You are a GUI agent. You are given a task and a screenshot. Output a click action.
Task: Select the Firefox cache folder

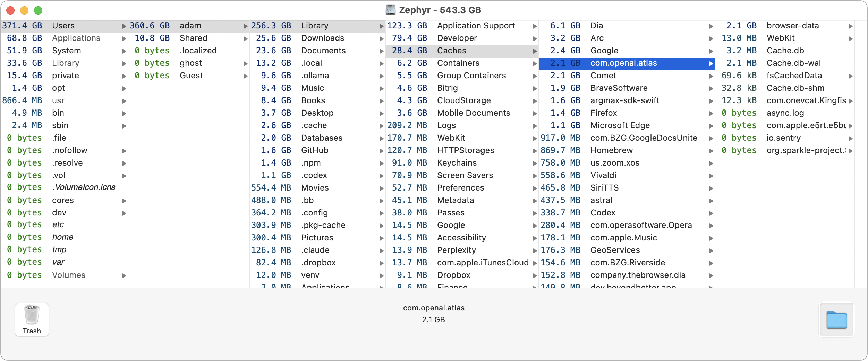pyautogui.click(x=627, y=113)
